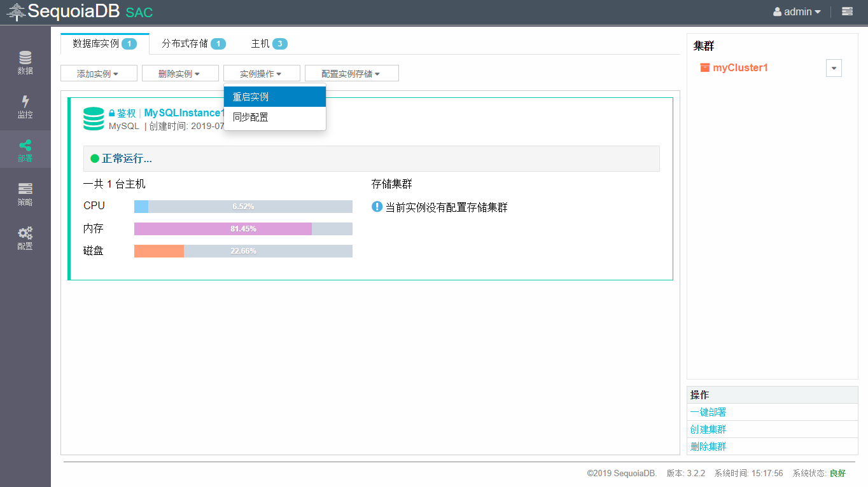Open the admin user dropdown
Viewport: 868px width, 487px height.
[797, 11]
